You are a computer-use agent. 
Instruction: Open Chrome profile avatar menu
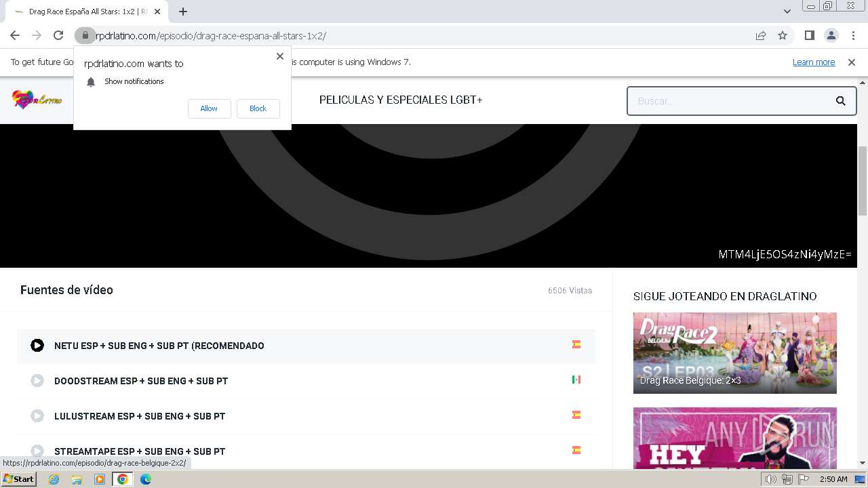tap(831, 35)
